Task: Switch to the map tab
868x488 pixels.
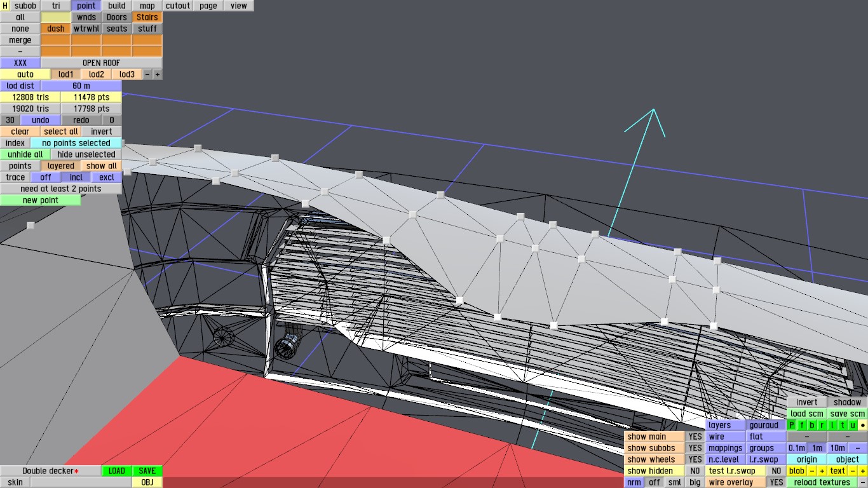Action: [147, 6]
